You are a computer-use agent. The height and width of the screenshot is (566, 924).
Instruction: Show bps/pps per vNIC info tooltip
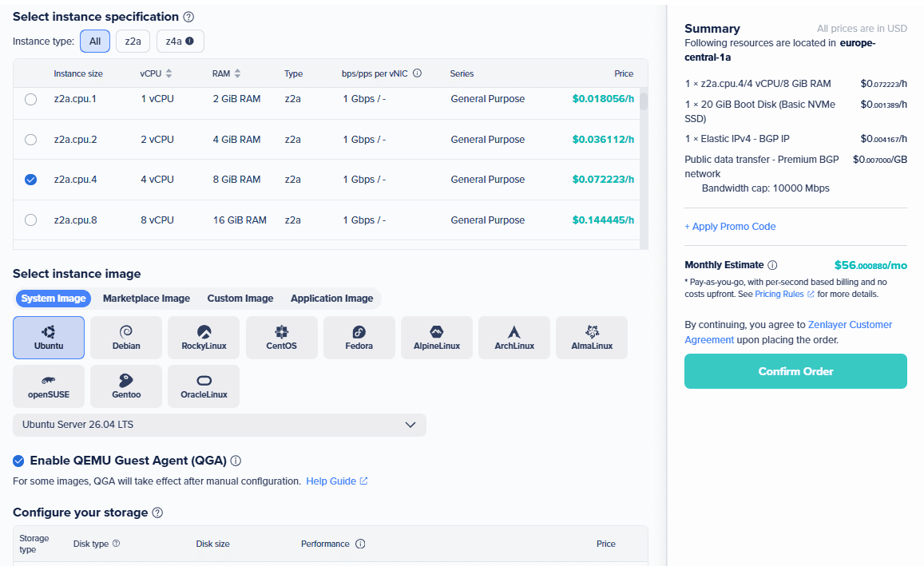pos(417,73)
